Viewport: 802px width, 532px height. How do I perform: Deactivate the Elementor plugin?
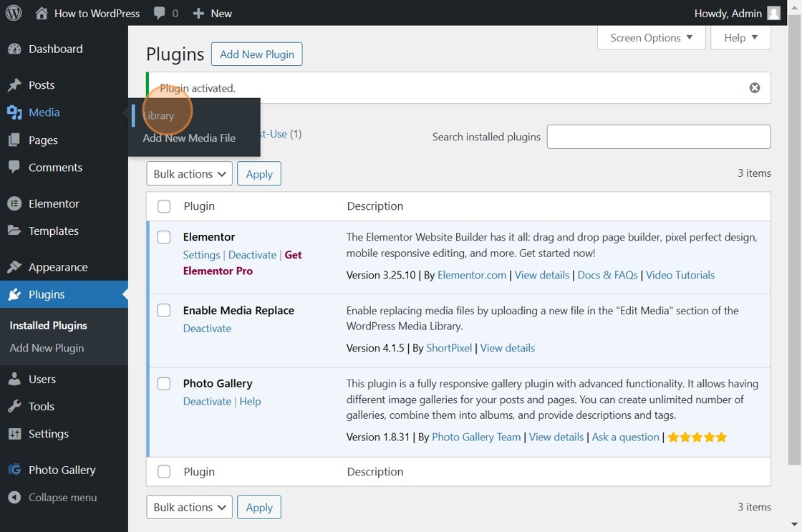[x=252, y=255]
